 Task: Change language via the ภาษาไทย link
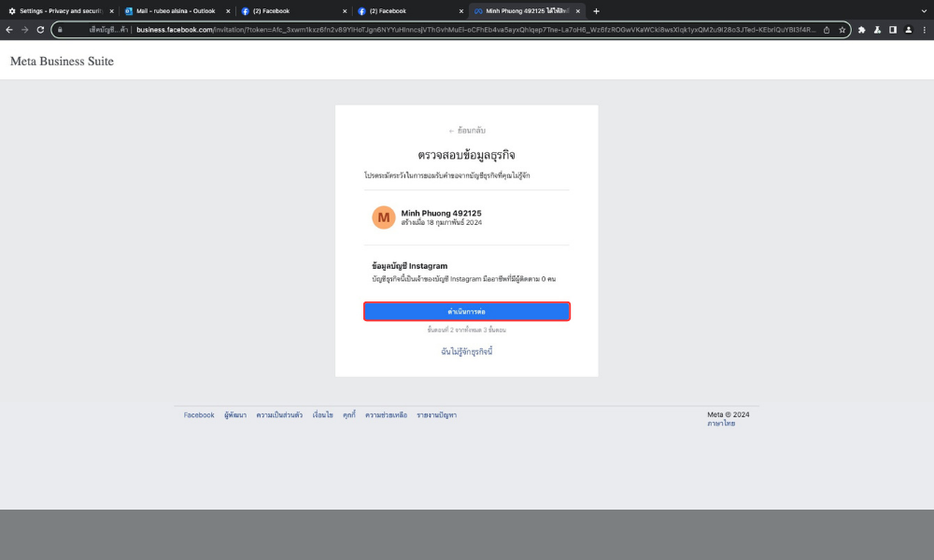tap(721, 424)
